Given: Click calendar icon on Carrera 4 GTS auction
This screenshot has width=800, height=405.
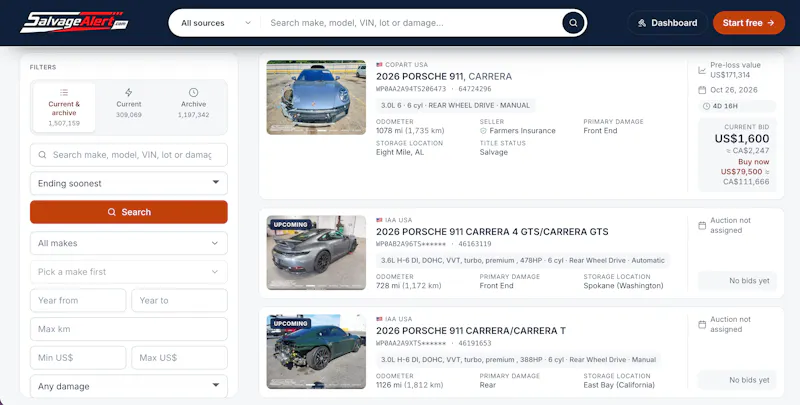Looking at the screenshot, I should (702, 225).
